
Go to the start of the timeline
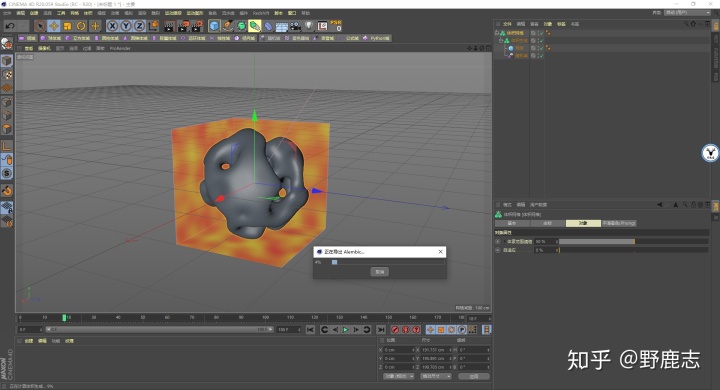pos(310,330)
